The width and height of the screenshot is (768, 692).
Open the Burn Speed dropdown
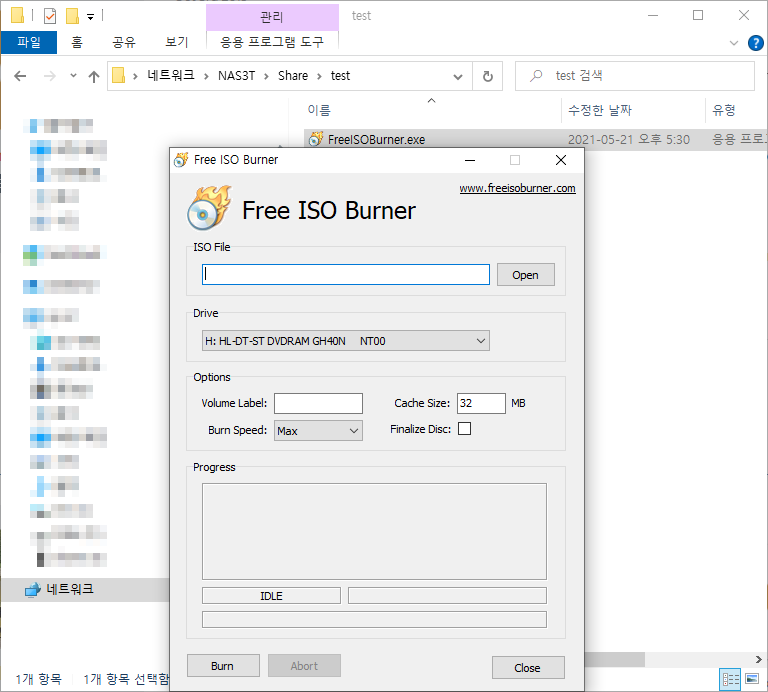coord(318,430)
